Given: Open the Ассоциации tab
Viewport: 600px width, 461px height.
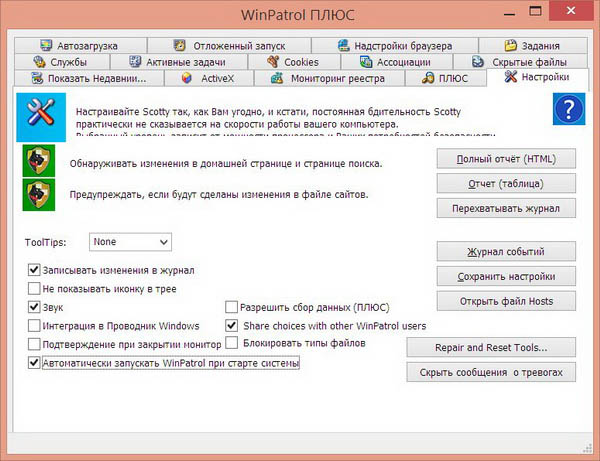Looking at the screenshot, I should coord(396,62).
